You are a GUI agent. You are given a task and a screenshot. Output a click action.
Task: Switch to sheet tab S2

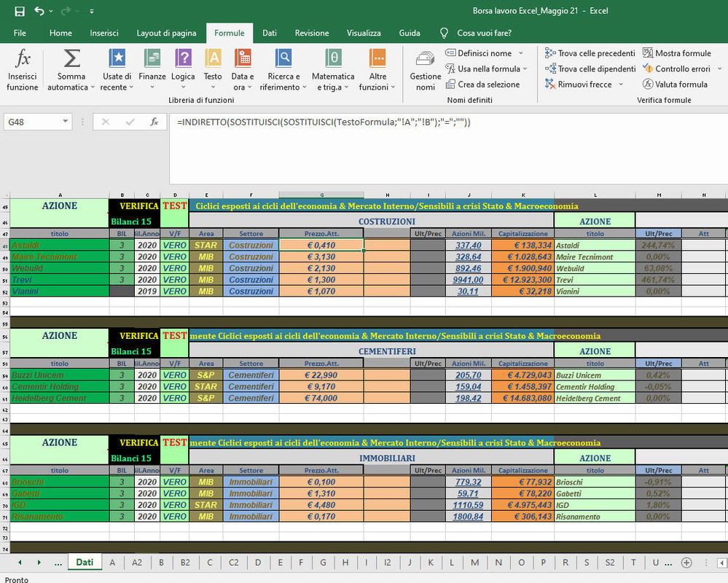(610, 563)
